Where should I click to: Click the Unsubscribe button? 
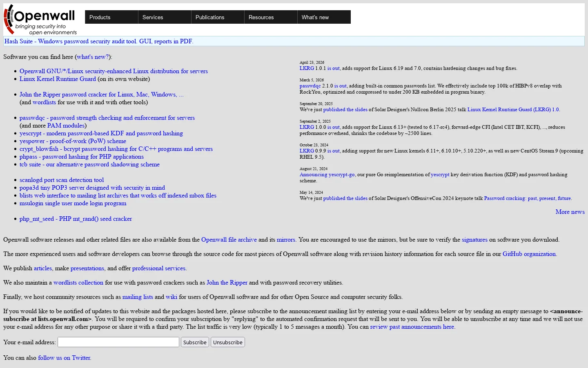pyautogui.click(x=228, y=342)
